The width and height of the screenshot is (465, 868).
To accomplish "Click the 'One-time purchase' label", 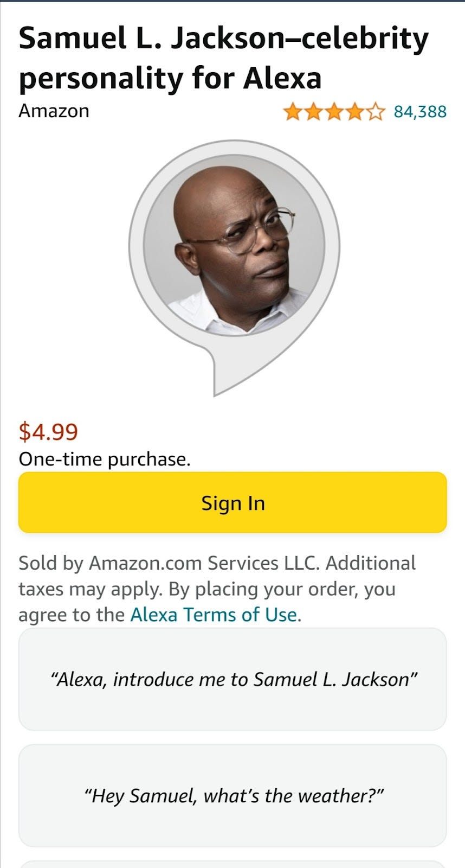I will point(104,458).
